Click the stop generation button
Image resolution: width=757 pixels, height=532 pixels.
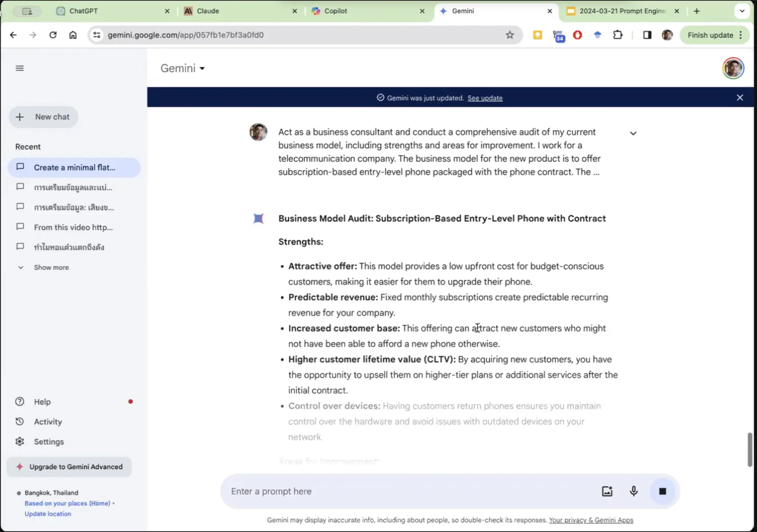pyautogui.click(x=662, y=491)
